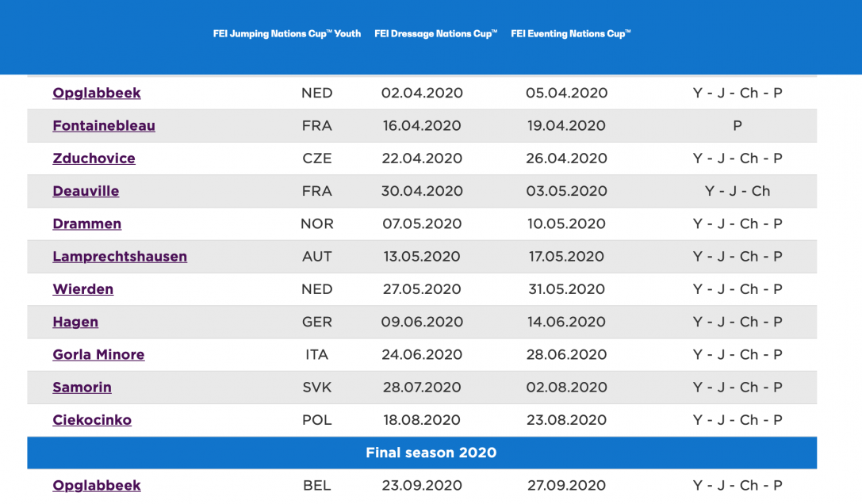Click the SVK country code cell
Viewport: 862px width, 504px height.
[x=317, y=388]
